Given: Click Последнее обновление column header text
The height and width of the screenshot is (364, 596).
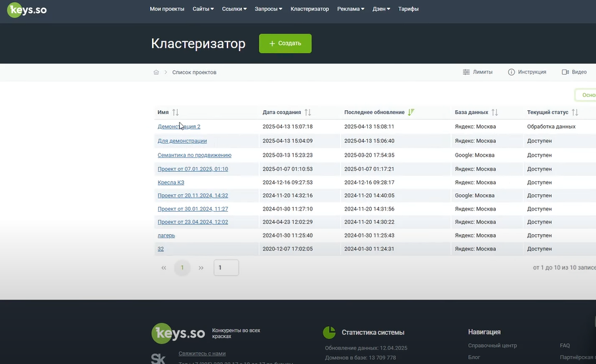Looking at the screenshot, I should [374, 112].
